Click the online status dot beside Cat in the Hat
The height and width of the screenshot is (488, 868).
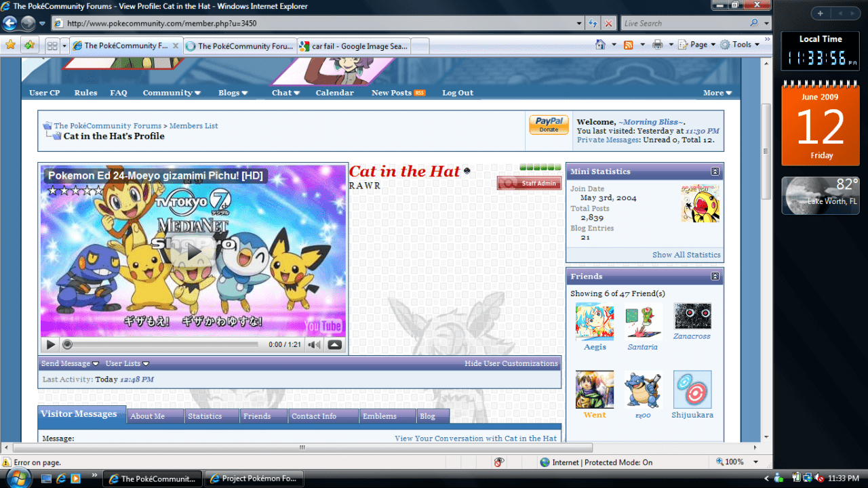[x=467, y=171]
